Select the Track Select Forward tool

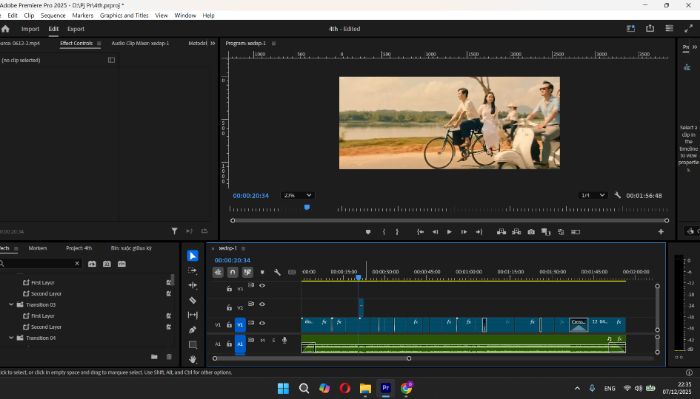[192, 270]
